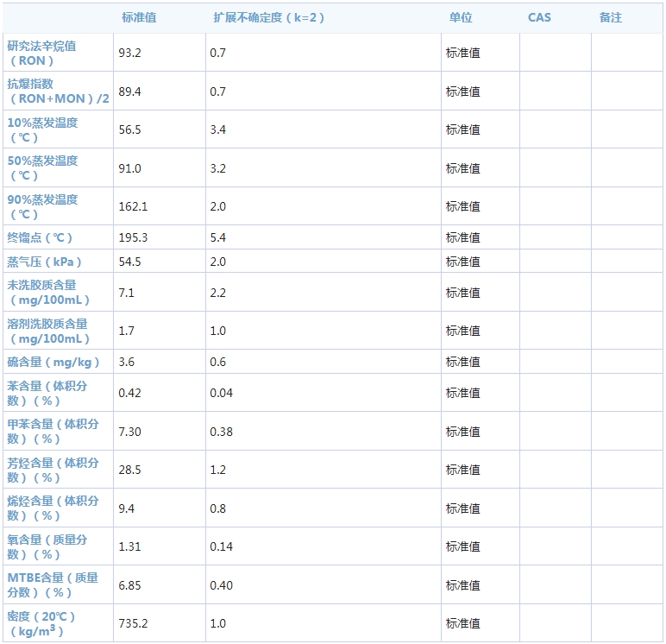Screen dimensions: 666x644
Task: Select the 未洗胶质含量 row label
Action: pos(48,292)
